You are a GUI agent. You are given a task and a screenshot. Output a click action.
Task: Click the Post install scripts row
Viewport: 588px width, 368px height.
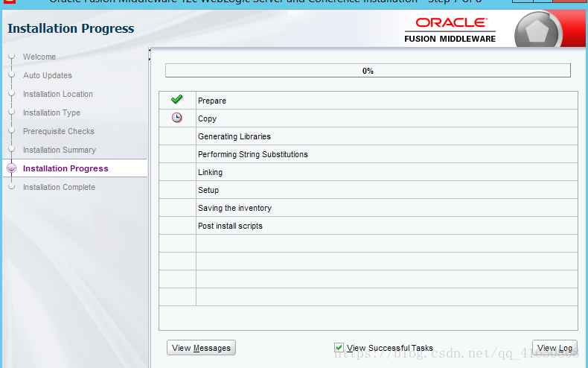[x=368, y=226]
